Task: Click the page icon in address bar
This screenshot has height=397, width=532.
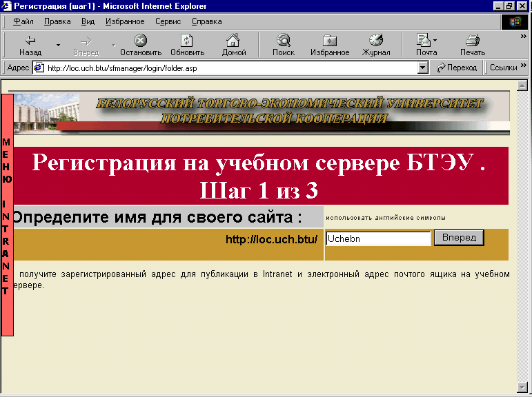Action: (39, 68)
